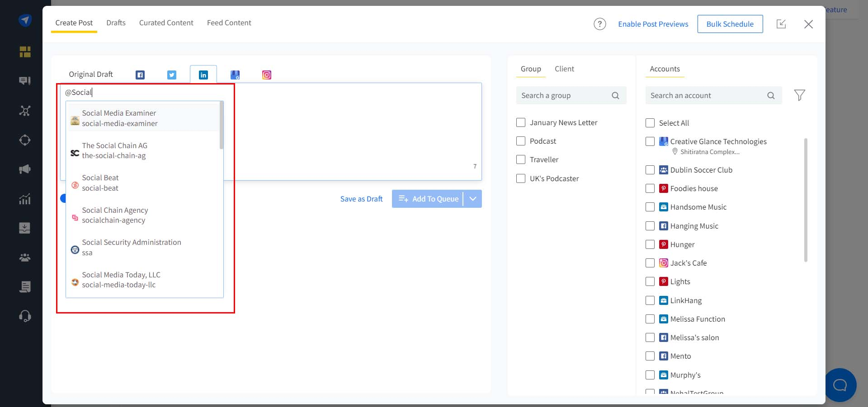
Task: Open the team members icon in sidebar
Action: coord(25,257)
